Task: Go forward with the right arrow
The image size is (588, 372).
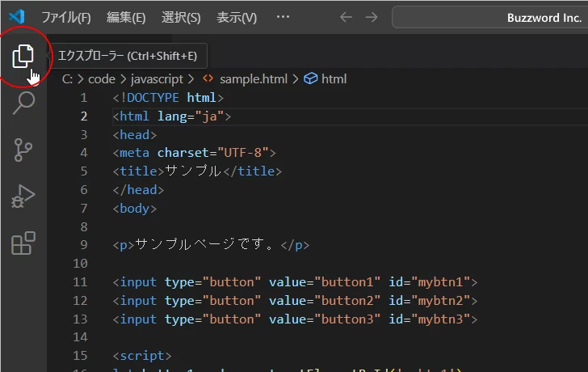Action: [x=372, y=17]
